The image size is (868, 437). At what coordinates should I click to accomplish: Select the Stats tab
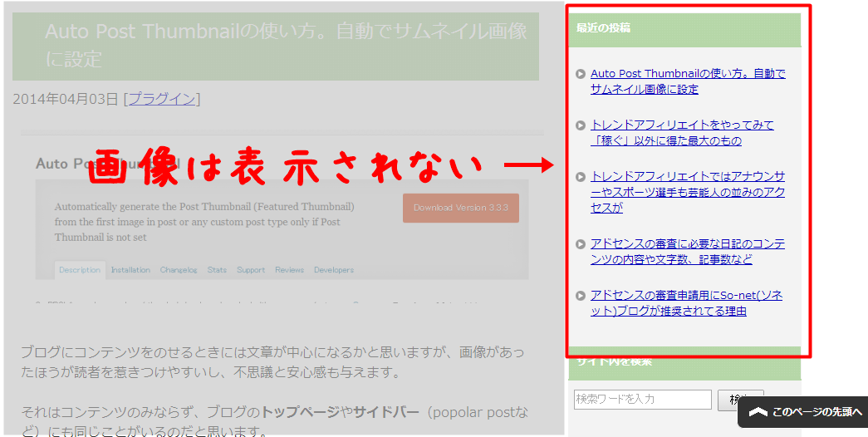coord(217,270)
